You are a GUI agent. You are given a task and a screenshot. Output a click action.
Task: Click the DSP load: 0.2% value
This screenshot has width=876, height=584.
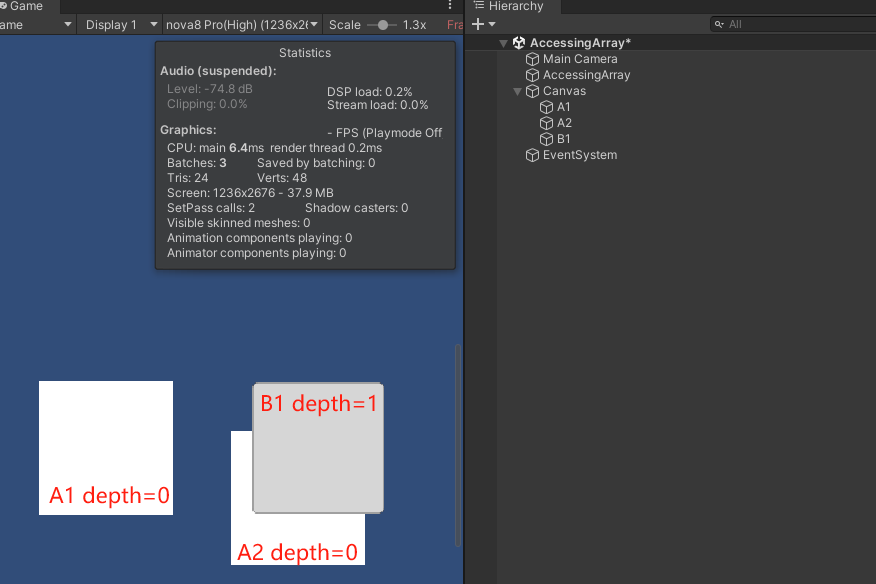(369, 92)
